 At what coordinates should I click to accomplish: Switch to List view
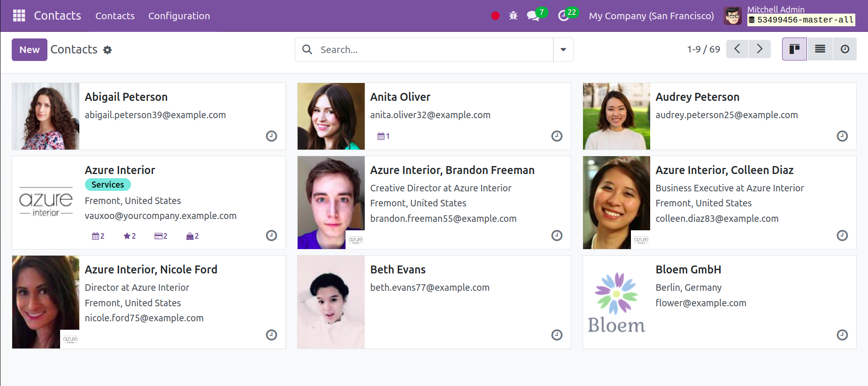[820, 49]
